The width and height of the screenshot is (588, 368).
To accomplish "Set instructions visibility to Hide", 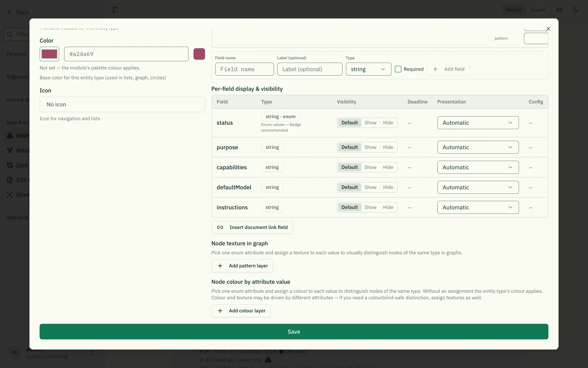I will (388, 207).
